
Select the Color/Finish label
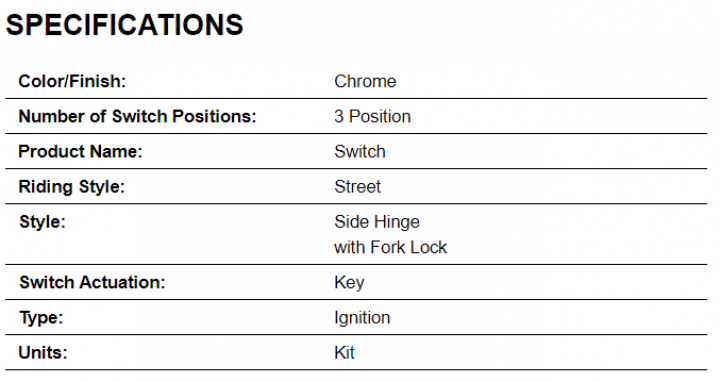[72, 81]
